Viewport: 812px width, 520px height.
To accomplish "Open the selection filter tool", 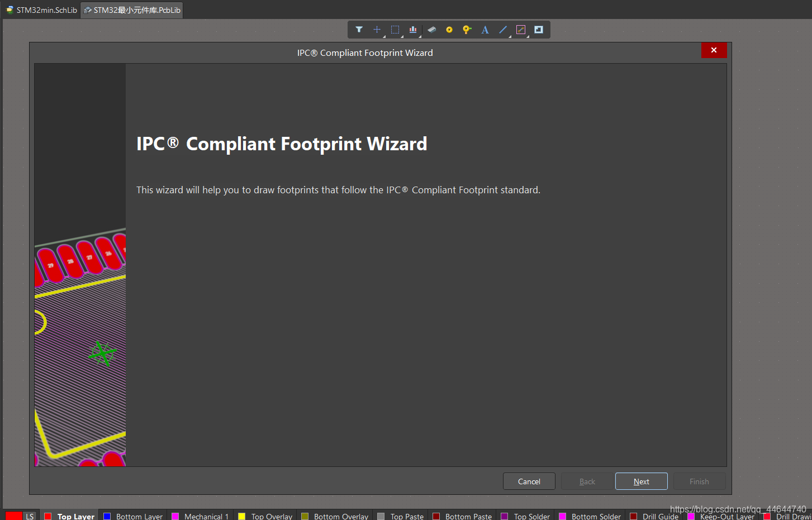I will tap(359, 30).
